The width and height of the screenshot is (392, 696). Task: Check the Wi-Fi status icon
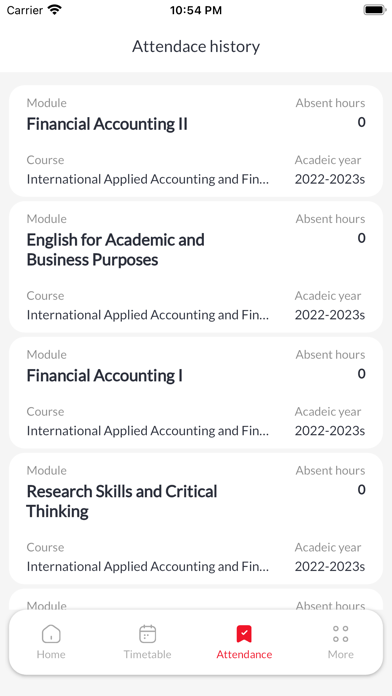click(x=55, y=10)
